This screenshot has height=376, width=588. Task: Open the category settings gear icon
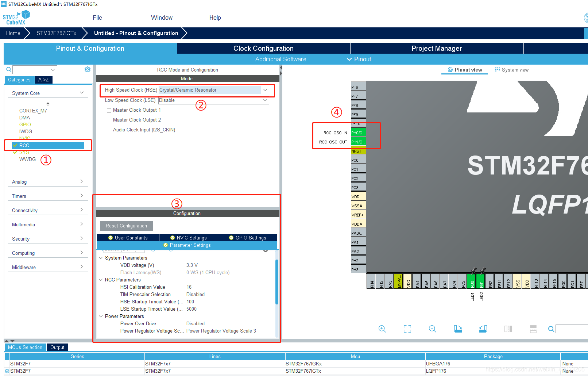(x=88, y=69)
